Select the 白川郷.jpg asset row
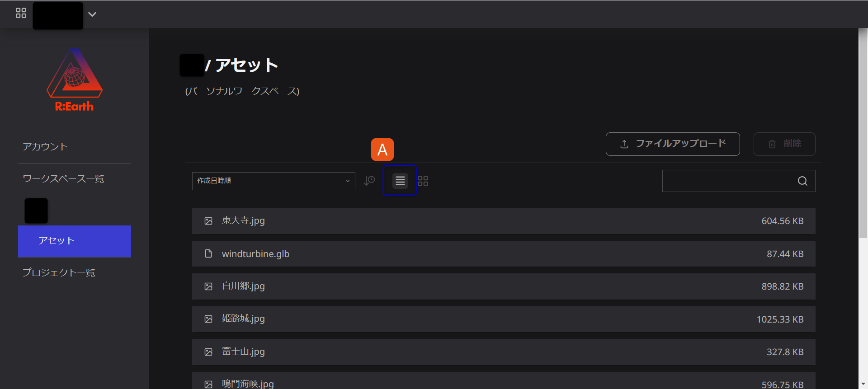The width and height of the screenshot is (868, 389). point(504,286)
